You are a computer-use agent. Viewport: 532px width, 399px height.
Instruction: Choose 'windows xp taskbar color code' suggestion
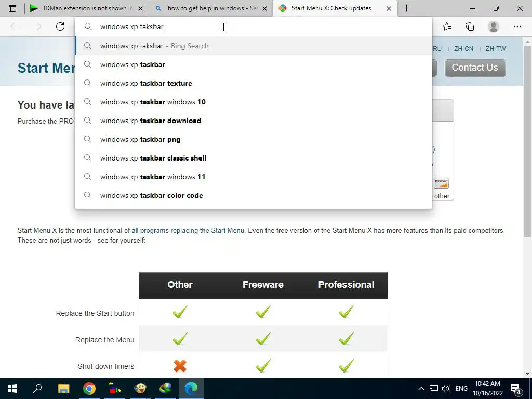coord(254,195)
